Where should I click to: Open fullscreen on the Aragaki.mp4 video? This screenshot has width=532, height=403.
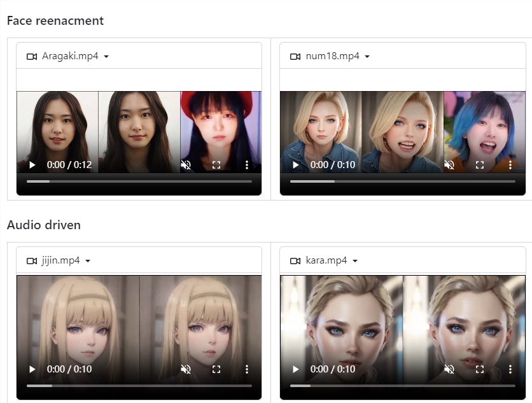(x=216, y=165)
